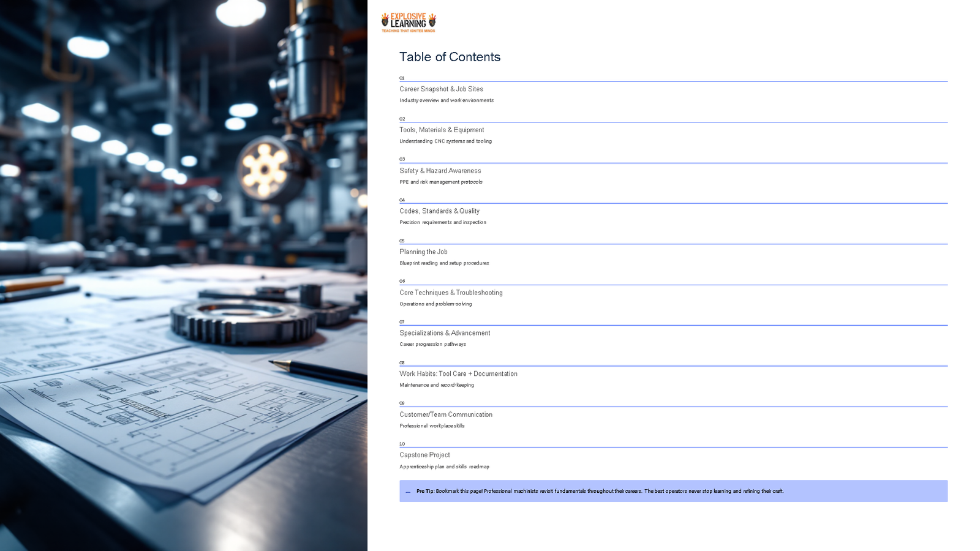
Task: Expand the Specializations & Advancement section
Action: pos(445,333)
